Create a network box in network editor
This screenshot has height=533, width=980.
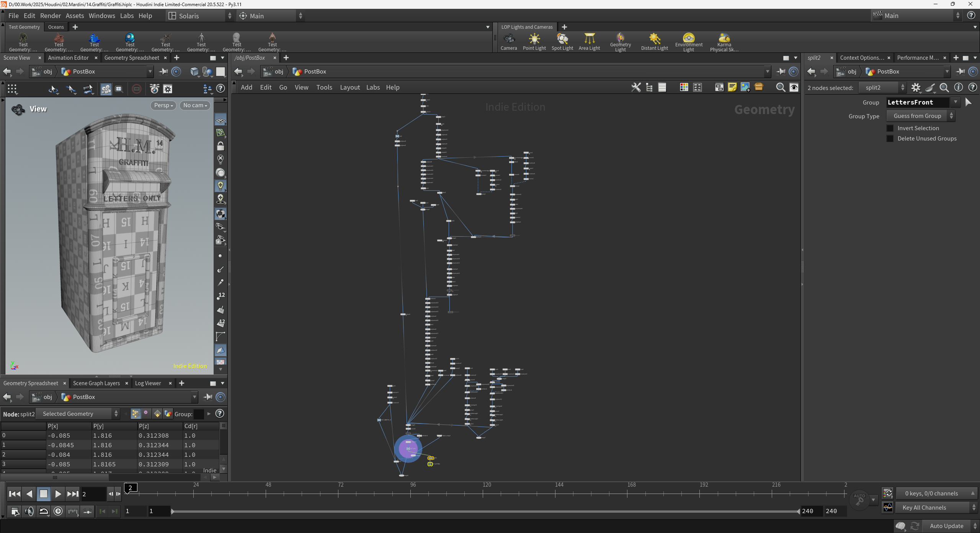[x=719, y=88]
